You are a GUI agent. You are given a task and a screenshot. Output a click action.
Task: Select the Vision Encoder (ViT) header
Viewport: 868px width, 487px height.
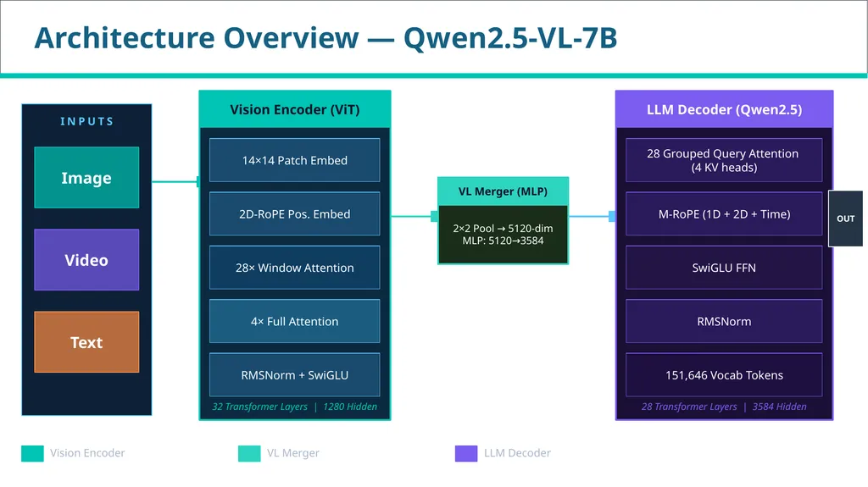[x=295, y=109]
